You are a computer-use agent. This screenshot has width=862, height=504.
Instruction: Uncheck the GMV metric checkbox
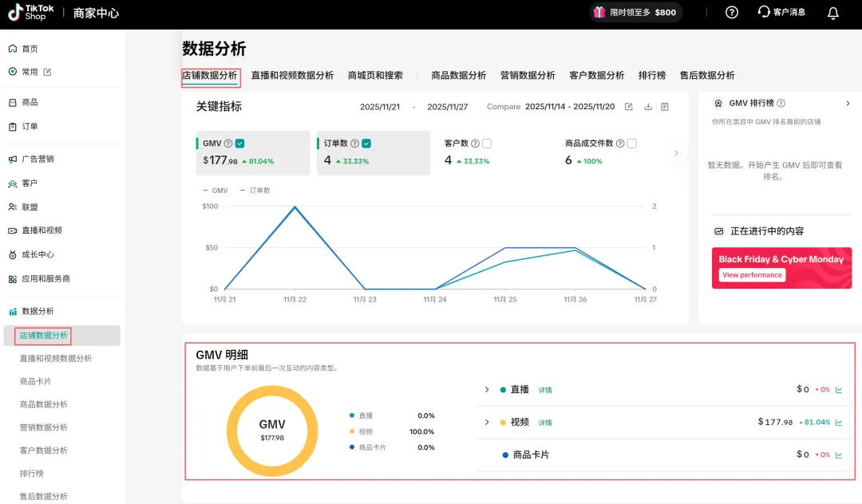[x=240, y=144]
